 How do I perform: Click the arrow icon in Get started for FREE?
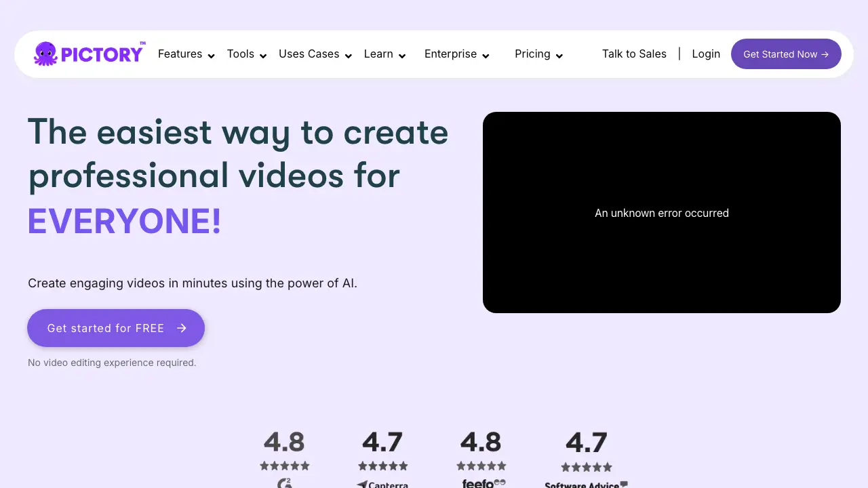click(x=182, y=328)
